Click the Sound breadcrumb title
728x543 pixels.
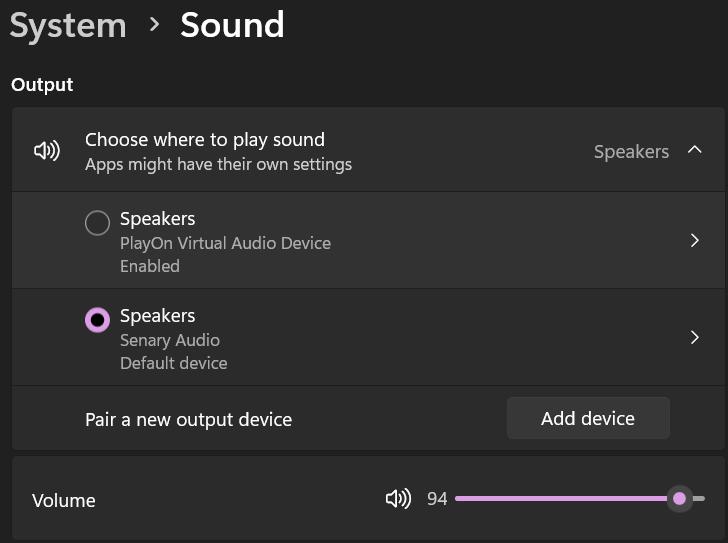point(232,25)
